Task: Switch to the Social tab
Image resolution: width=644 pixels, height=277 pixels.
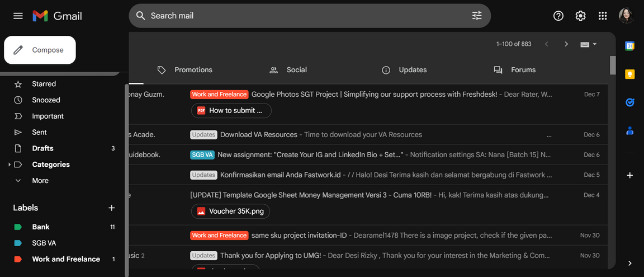Action: [x=288, y=70]
